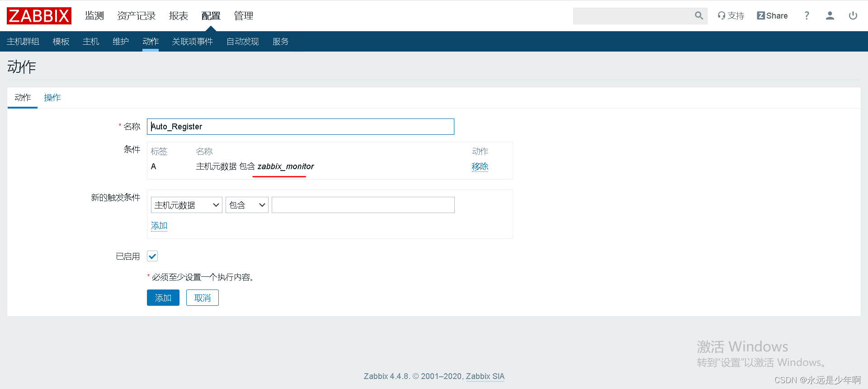
Task: Click condition text zabbix_monitor
Action: [286, 166]
